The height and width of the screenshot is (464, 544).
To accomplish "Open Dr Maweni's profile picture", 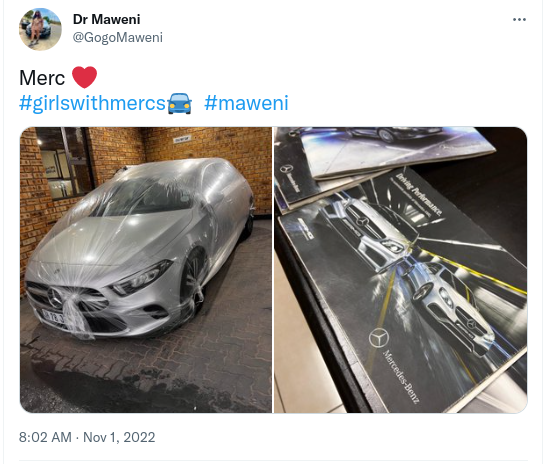I will tap(40, 29).
